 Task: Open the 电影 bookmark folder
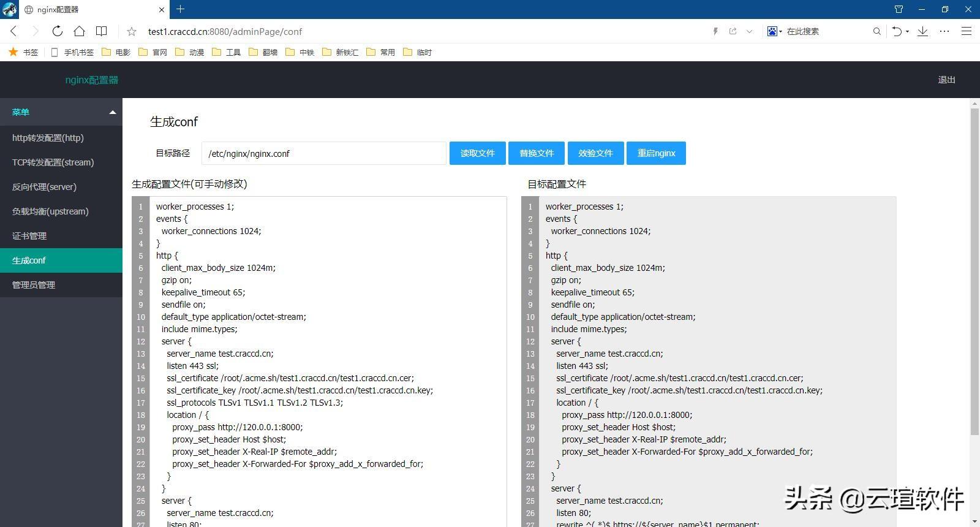[116, 52]
